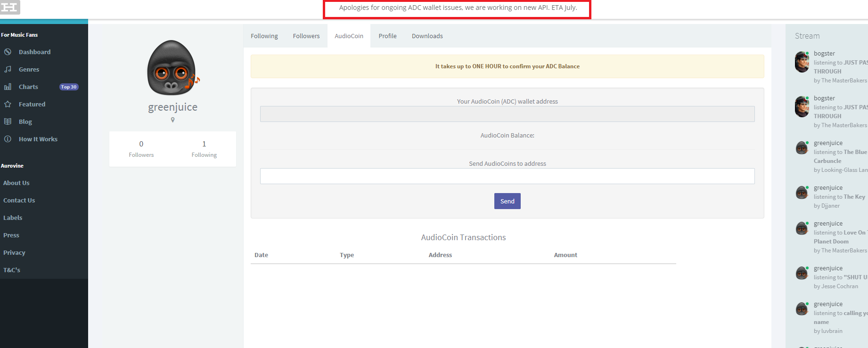Screen dimensions: 868x348
Task: Click the greenjuice gorilla profile avatar
Action: coord(172,68)
